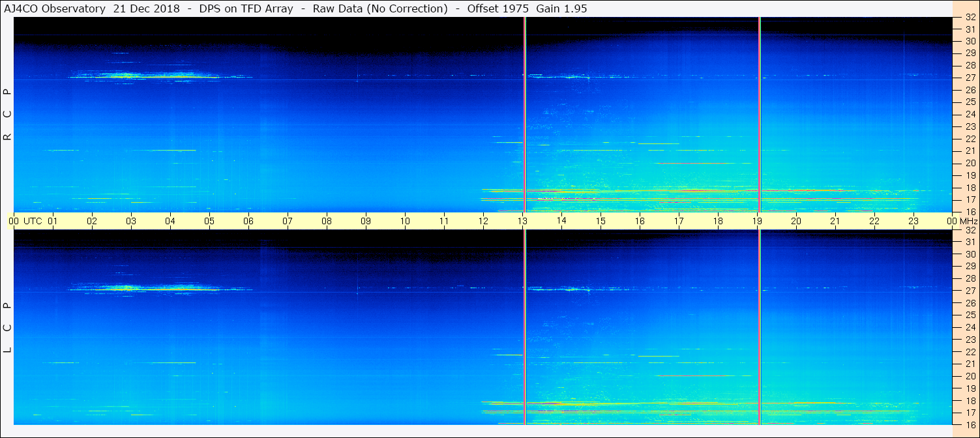This screenshot has width=980, height=438.
Task: Select hour label 22 on the UTC time axis
Action: click(874, 221)
